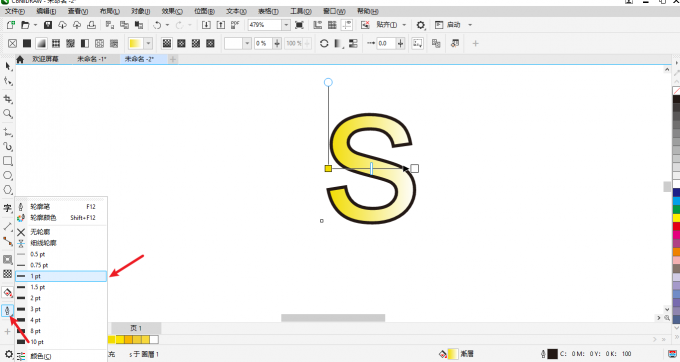Select the Shape edit tool
Viewport: 680px width, 362px height.
8,81
